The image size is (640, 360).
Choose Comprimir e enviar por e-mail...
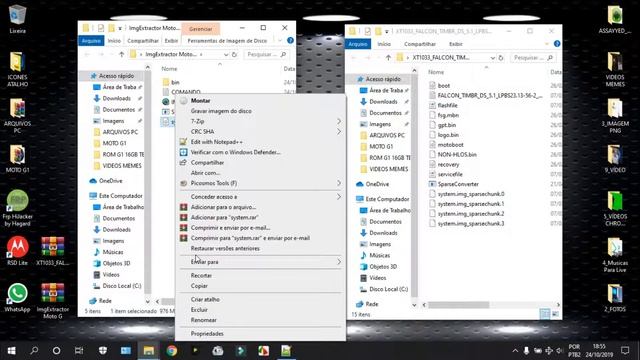[260, 228]
